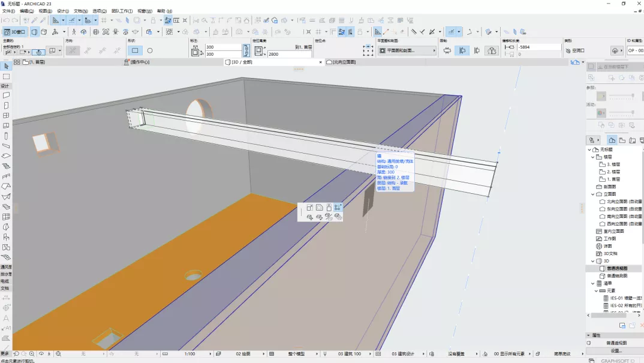
Task: Click the 3D窗口 button in the toolbar
Action: tap(15, 32)
